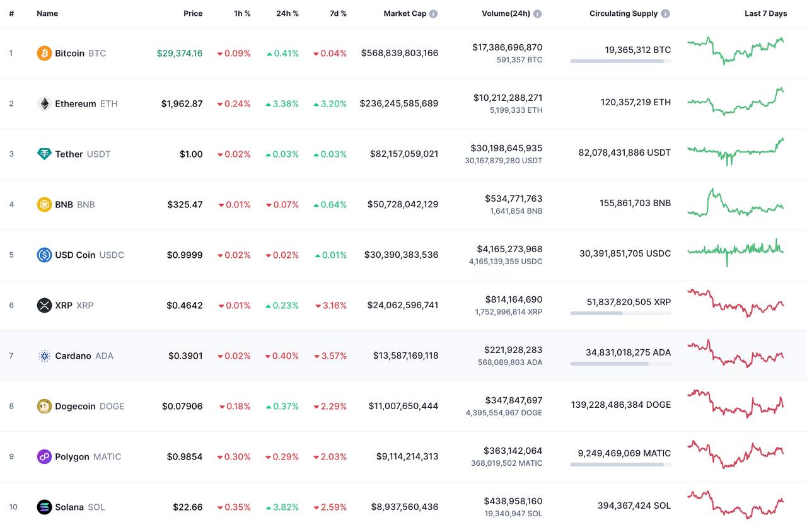Click the XRP logo icon
Image resolution: width=807 pixels, height=532 pixels.
[44, 305]
